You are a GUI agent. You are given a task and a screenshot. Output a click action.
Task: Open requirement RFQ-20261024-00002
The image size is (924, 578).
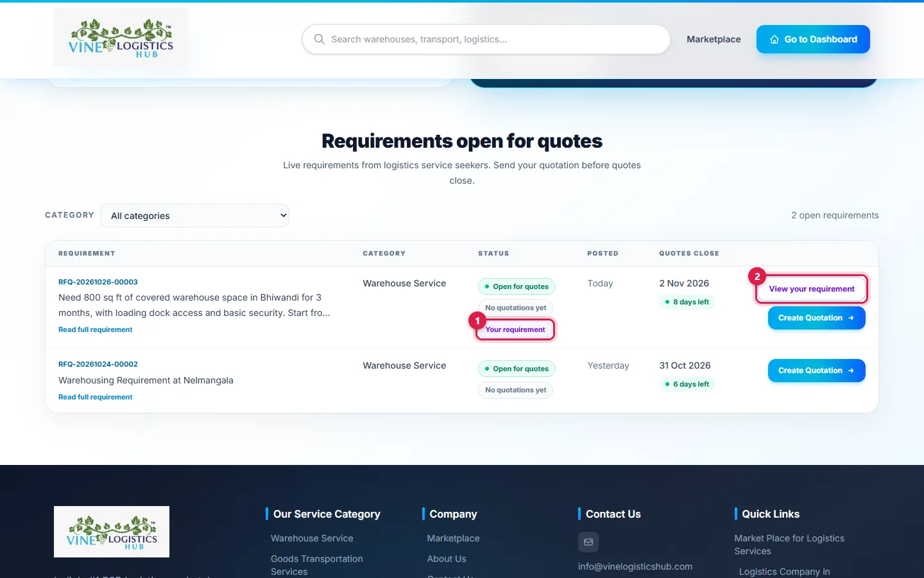[x=98, y=364]
